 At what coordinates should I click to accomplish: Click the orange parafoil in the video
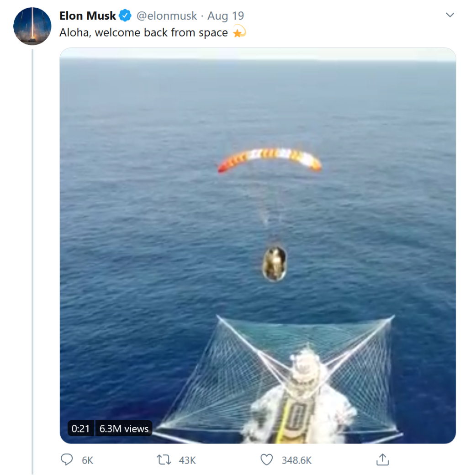pos(270,158)
